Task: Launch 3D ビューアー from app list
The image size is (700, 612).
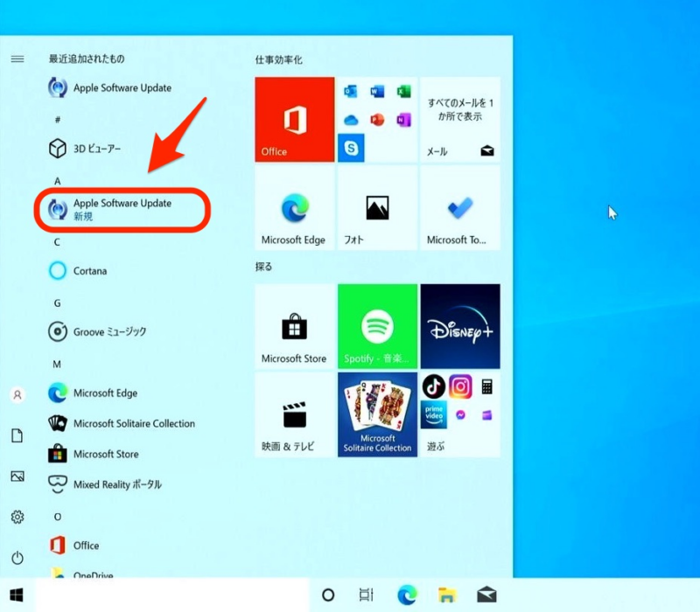Action: point(85,149)
